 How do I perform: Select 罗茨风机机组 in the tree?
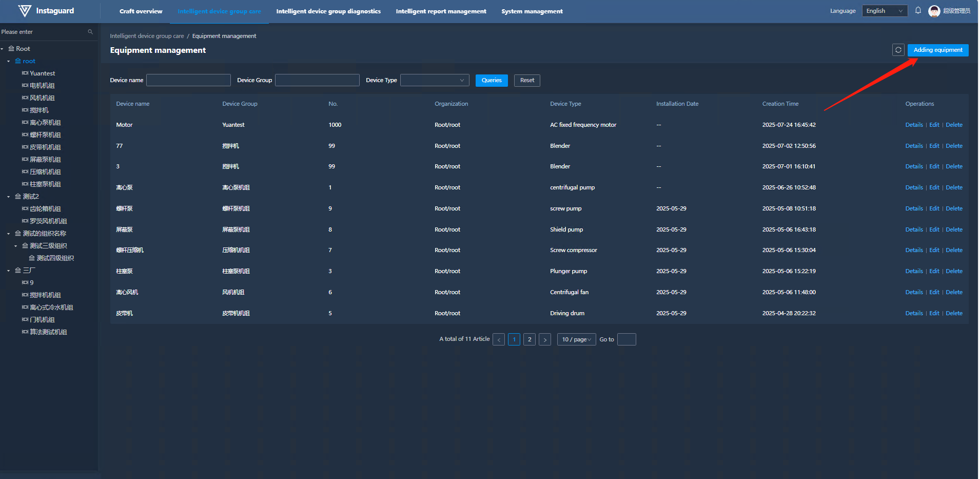pyautogui.click(x=48, y=221)
